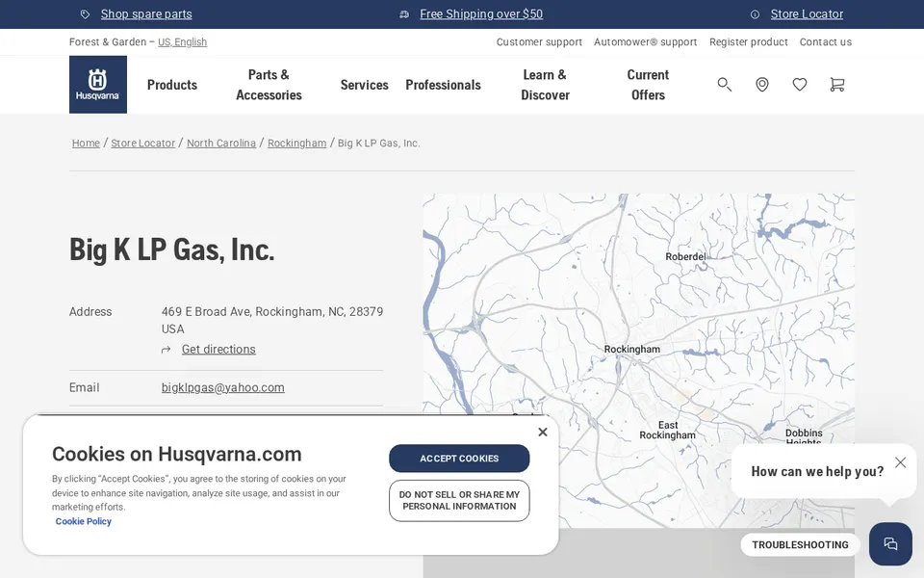
Task: Open the Cookie Policy link
Action: point(83,521)
